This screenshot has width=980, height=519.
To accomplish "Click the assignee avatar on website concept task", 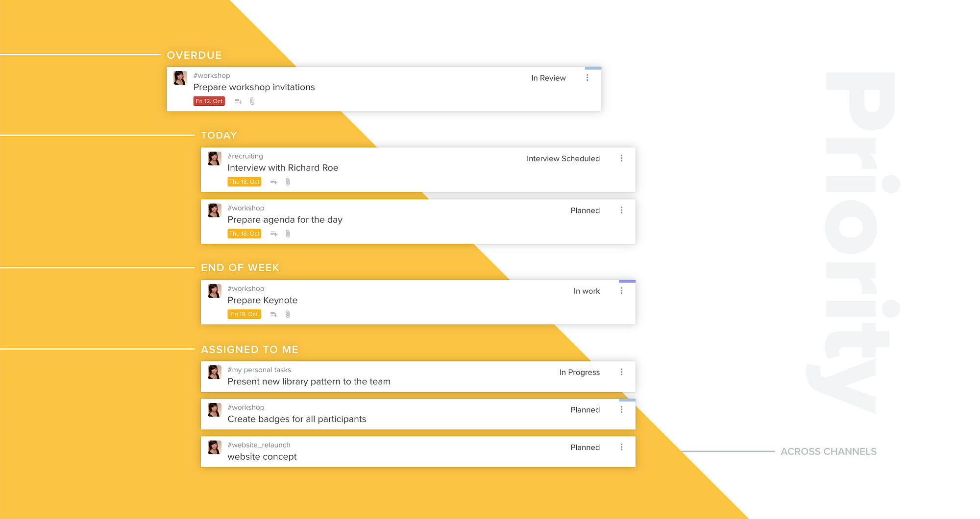I will click(x=215, y=448).
